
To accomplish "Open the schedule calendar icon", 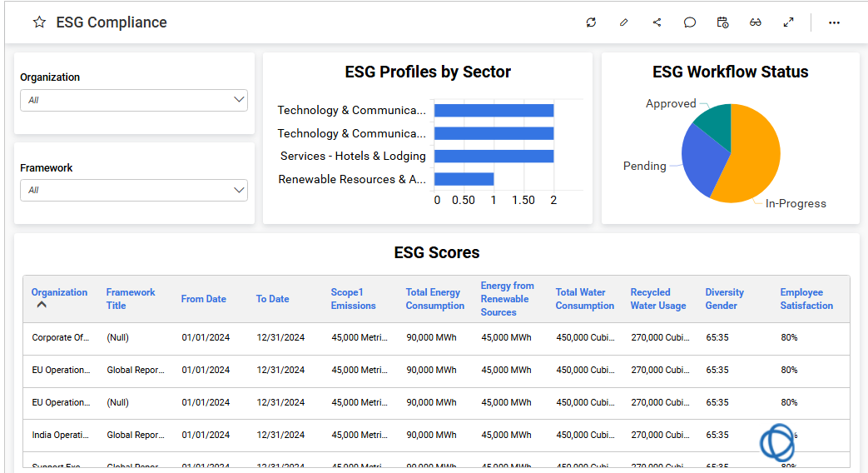I will 722,22.
